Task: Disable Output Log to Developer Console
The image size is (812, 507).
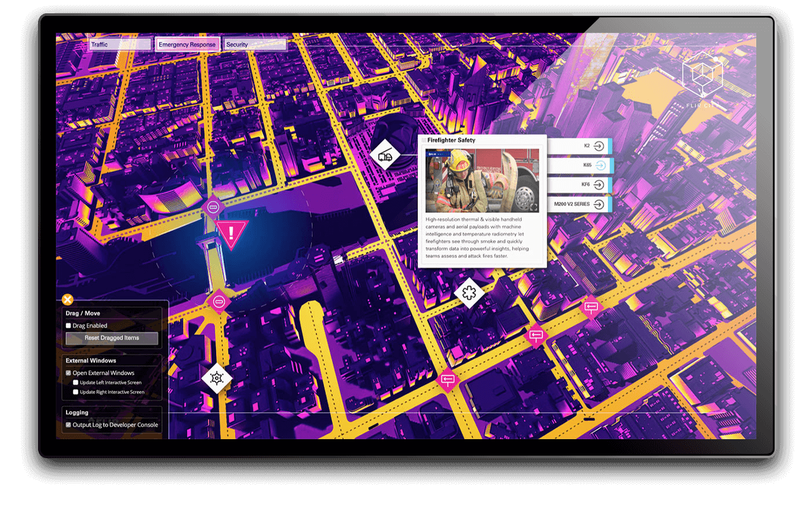Action: click(68, 425)
